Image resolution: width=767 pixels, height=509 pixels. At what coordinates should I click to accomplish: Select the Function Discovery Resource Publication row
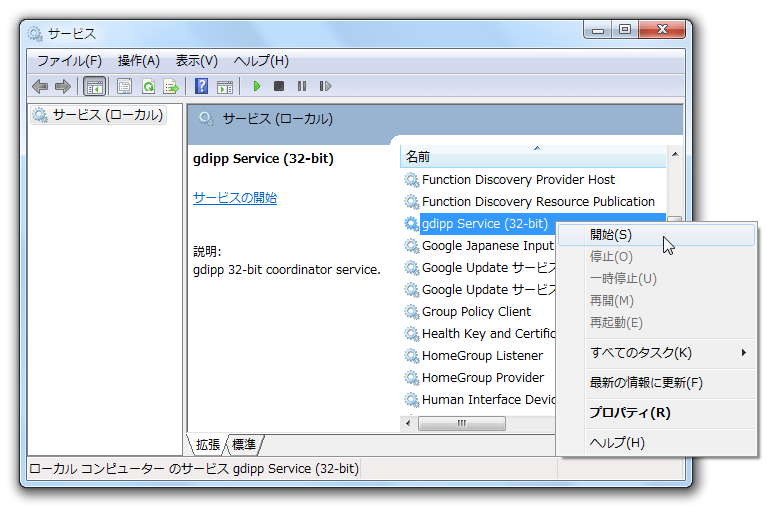point(533,202)
